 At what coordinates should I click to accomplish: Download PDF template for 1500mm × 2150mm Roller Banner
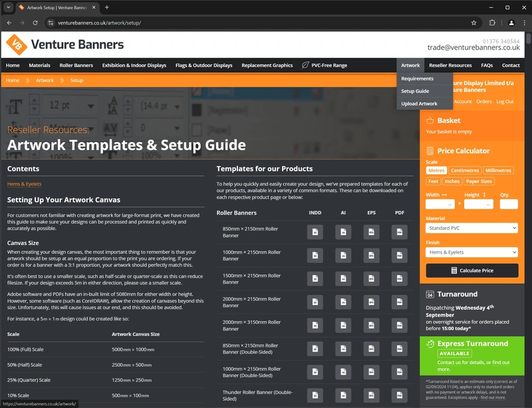tap(400, 279)
